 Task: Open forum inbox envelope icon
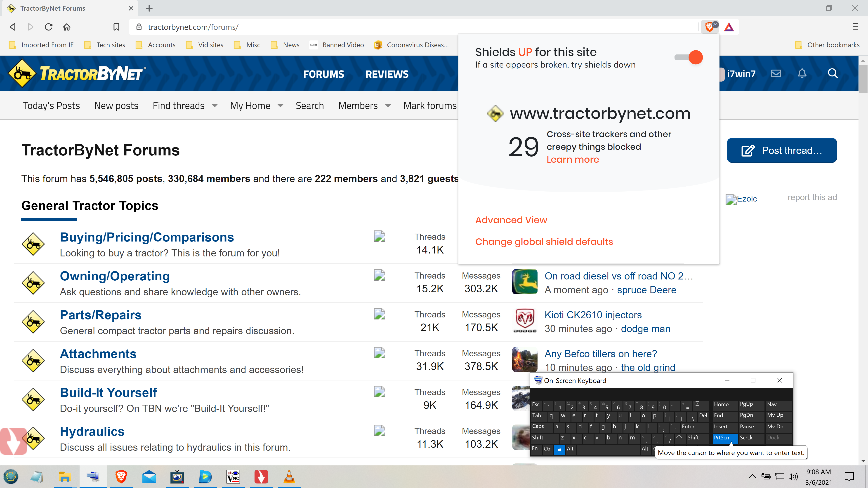tap(776, 73)
